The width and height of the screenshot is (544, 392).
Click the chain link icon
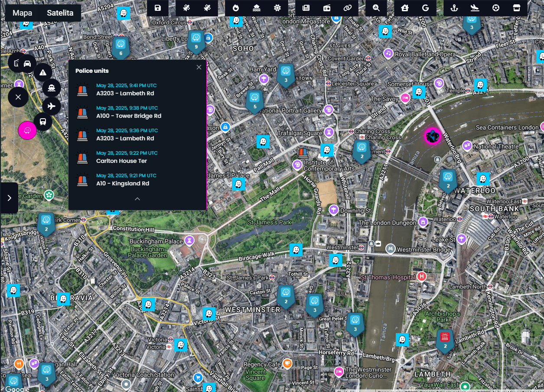pyautogui.click(x=348, y=8)
